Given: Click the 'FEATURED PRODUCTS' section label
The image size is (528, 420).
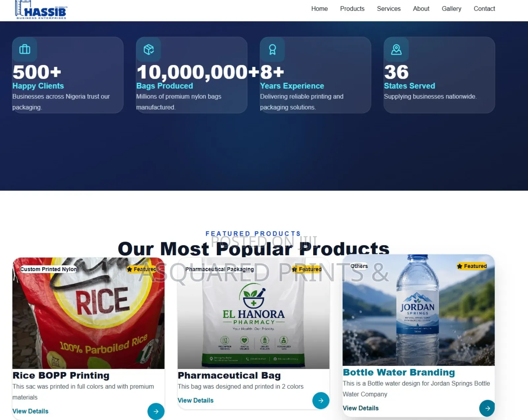Looking at the screenshot, I should click(253, 233).
